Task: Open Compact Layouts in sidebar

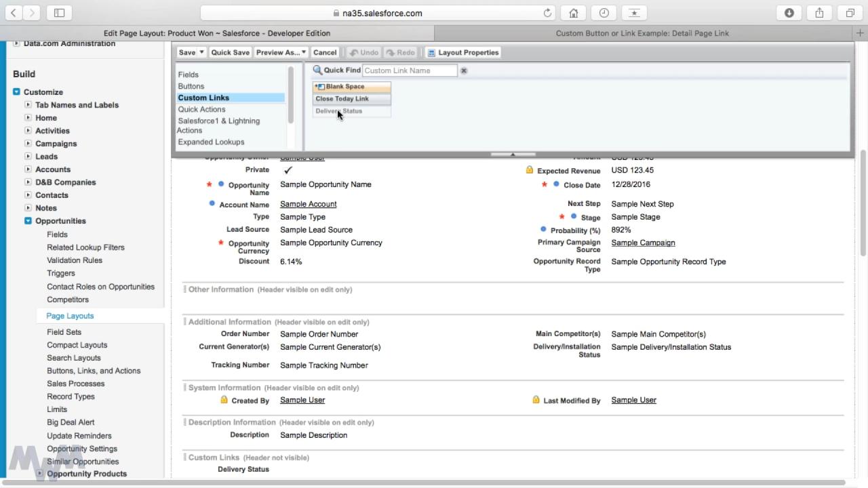Action: pos(77,345)
